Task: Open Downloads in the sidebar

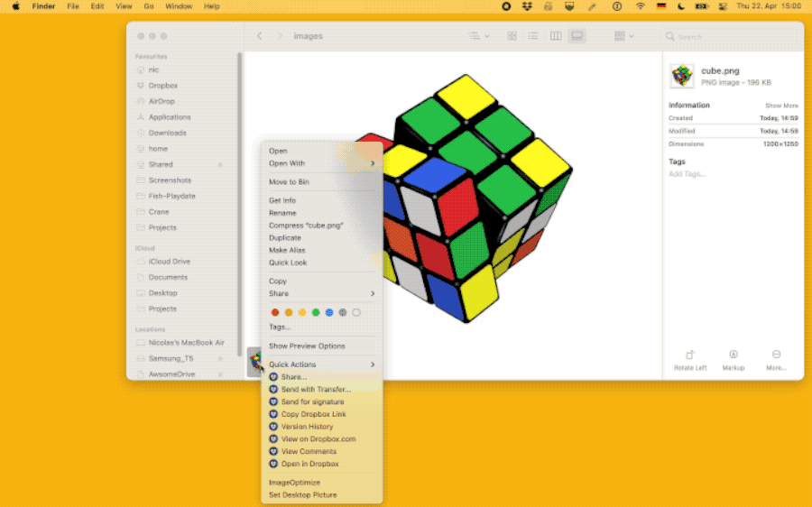Action: tap(167, 134)
